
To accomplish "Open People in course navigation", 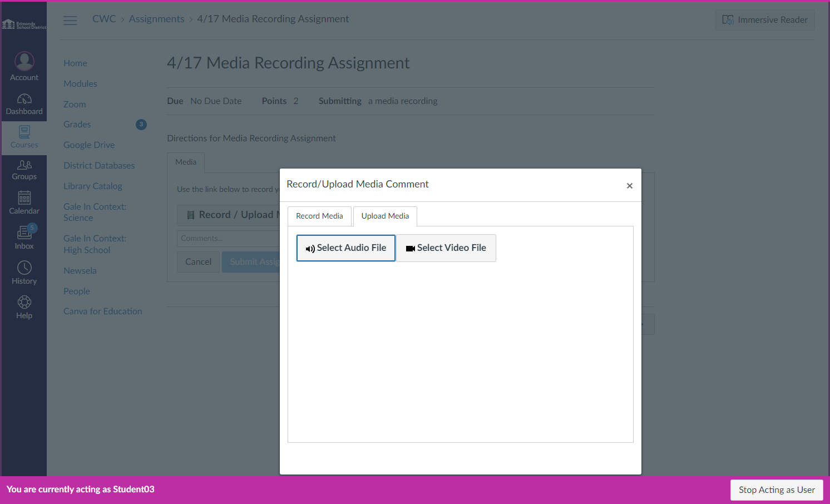I will [x=77, y=291].
